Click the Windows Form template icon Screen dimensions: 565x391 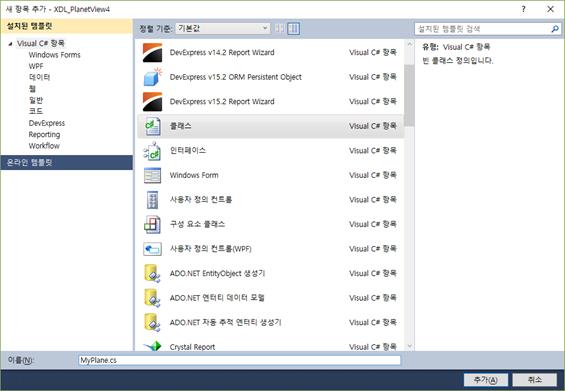coord(152,175)
